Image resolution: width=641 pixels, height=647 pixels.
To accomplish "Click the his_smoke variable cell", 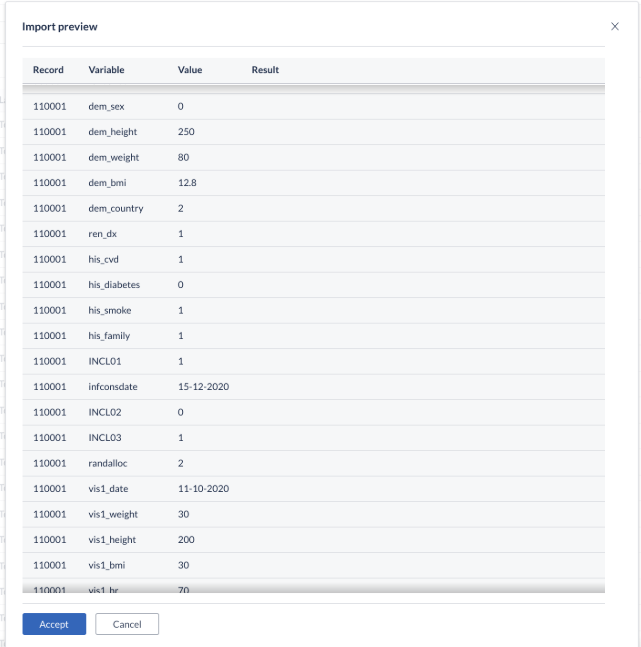I will coord(110,310).
